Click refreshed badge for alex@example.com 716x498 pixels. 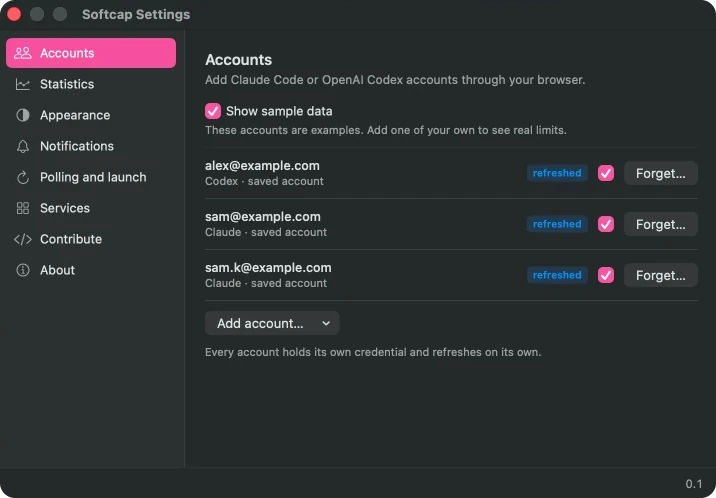pyautogui.click(x=557, y=173)
